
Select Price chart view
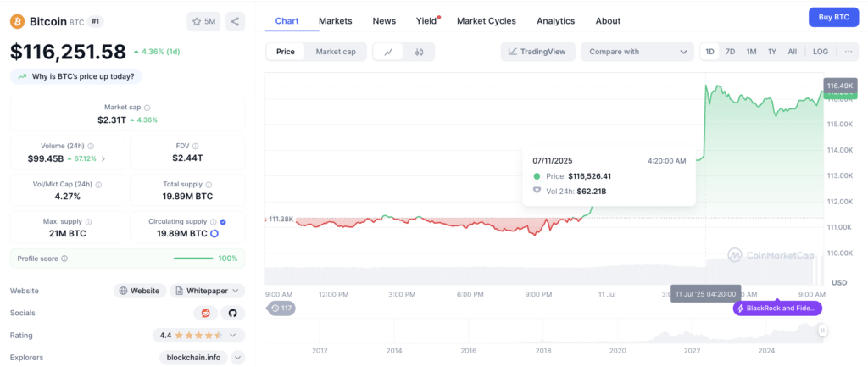tap(286, 52)
